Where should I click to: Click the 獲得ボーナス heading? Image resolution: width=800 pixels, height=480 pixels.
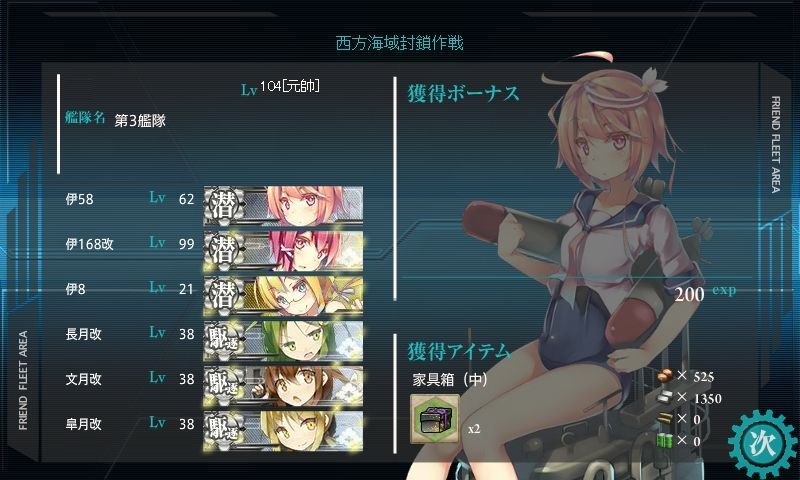pos(463,93)
